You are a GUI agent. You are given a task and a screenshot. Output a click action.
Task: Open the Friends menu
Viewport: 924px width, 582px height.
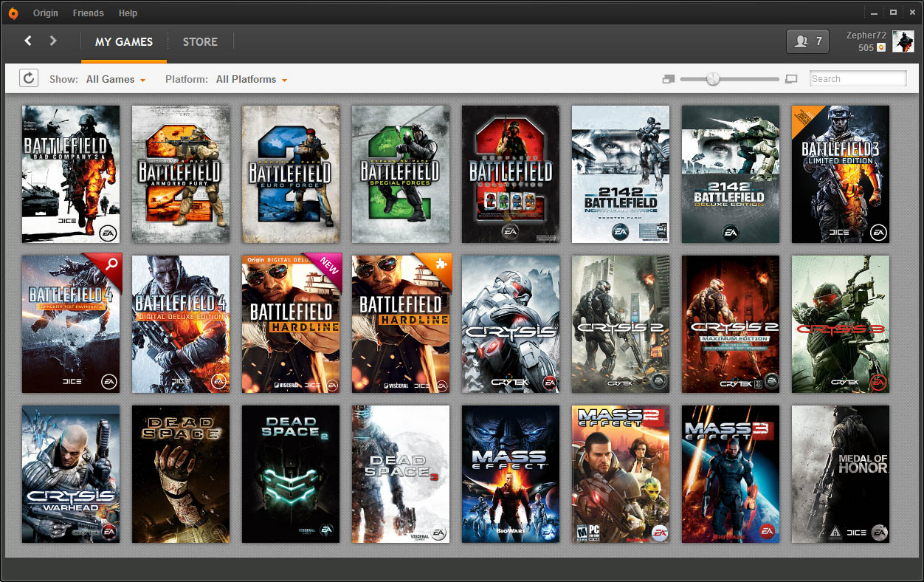coord(88,13)
